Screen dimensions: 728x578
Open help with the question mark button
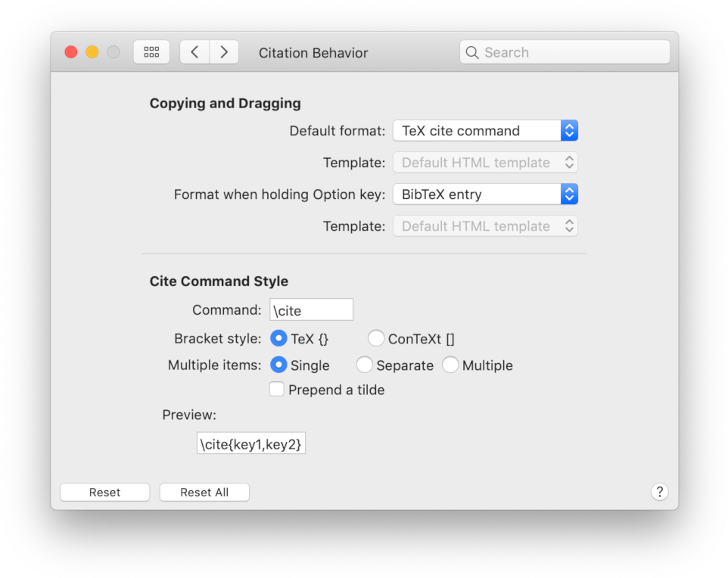pyautogui.click(x=659, y=492)
